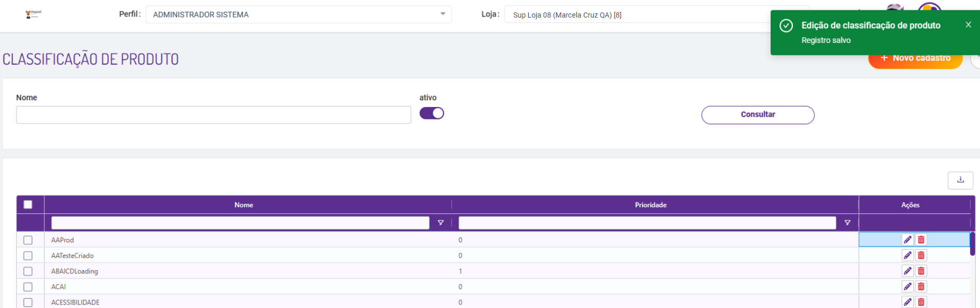
Task: Dismiss the Registro salvo notification
Action: (x=968, y=25)
